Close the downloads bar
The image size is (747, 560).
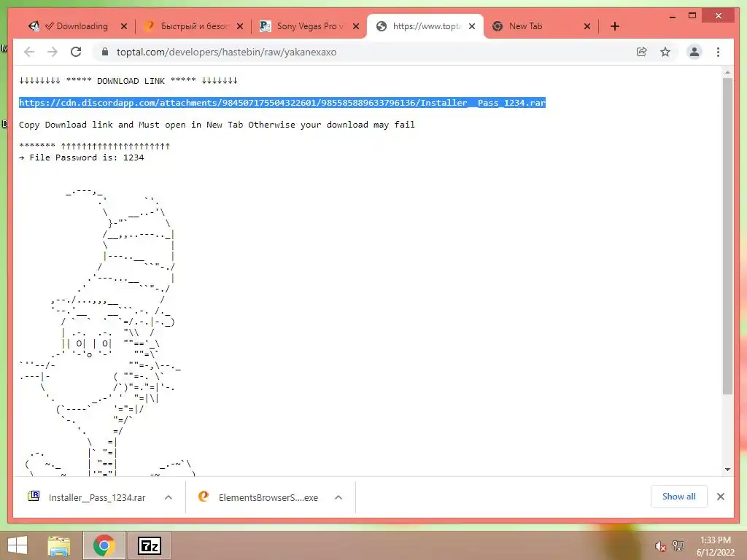coord(720,497)
